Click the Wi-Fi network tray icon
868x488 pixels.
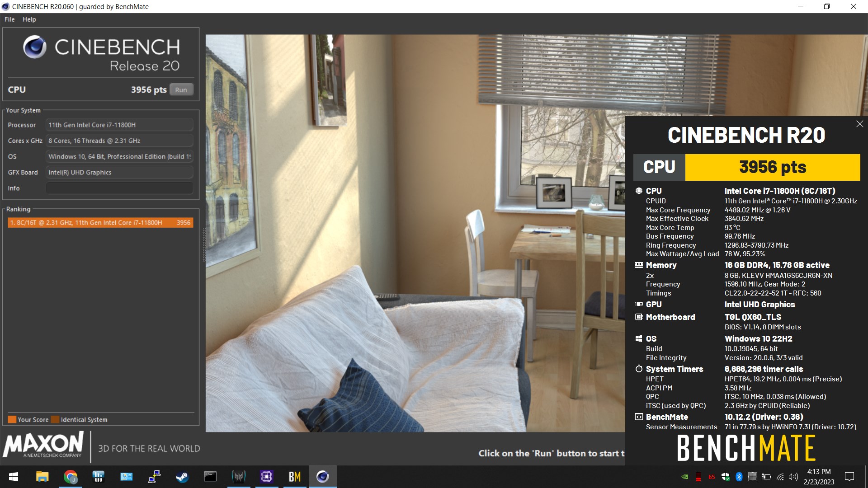point(780,477)
